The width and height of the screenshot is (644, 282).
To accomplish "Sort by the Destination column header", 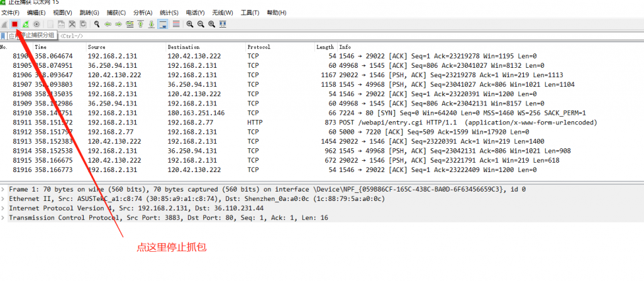I will pyautogui.click(x=206, y=47).
